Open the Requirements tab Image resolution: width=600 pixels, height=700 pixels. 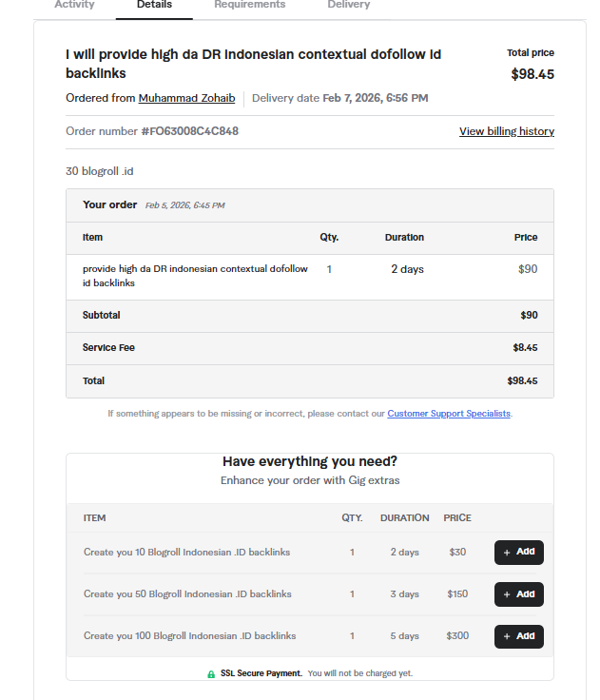click(249, 5)
